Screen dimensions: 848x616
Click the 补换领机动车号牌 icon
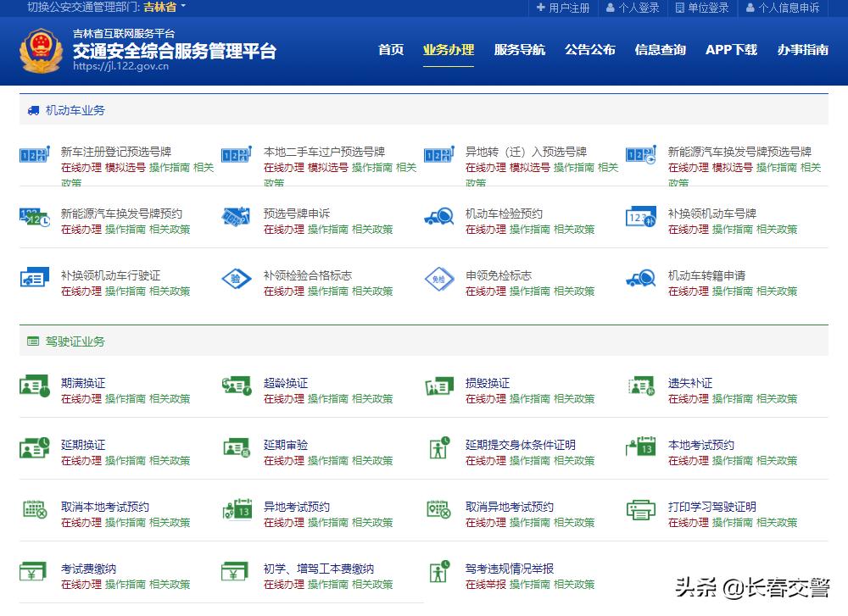641,217
